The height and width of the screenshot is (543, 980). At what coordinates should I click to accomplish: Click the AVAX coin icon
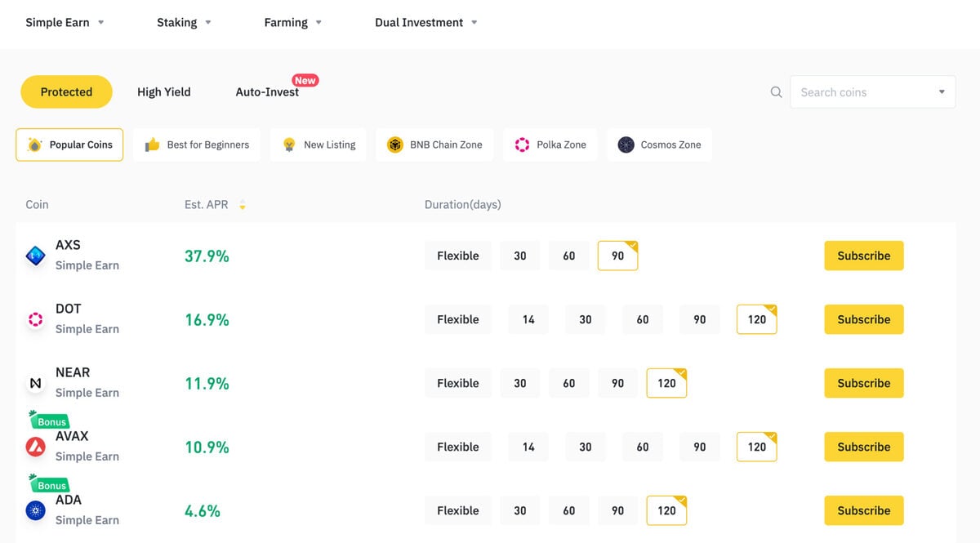click(x=36, y=447)
